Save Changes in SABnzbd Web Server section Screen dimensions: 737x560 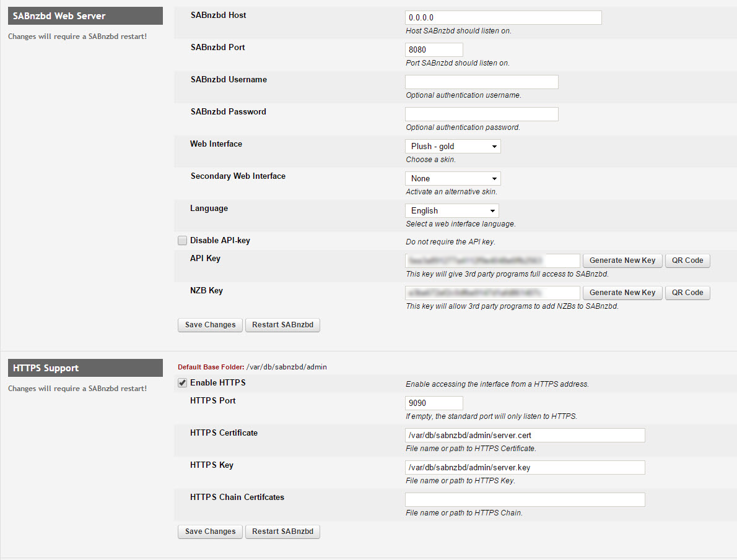[x=210, y=325]
